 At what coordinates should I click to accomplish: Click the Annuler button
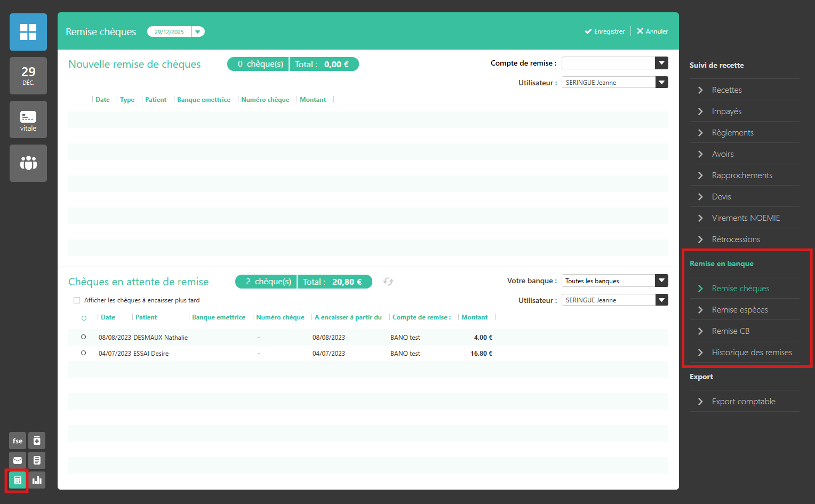click(x=652, y=31)
